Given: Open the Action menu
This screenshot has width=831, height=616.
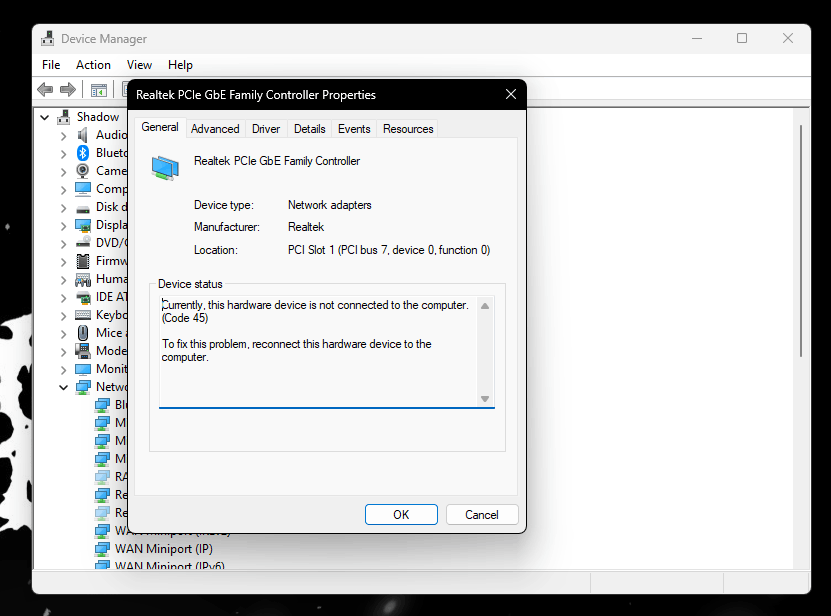Looking at the screenshot, I should [x=93, y=64].
